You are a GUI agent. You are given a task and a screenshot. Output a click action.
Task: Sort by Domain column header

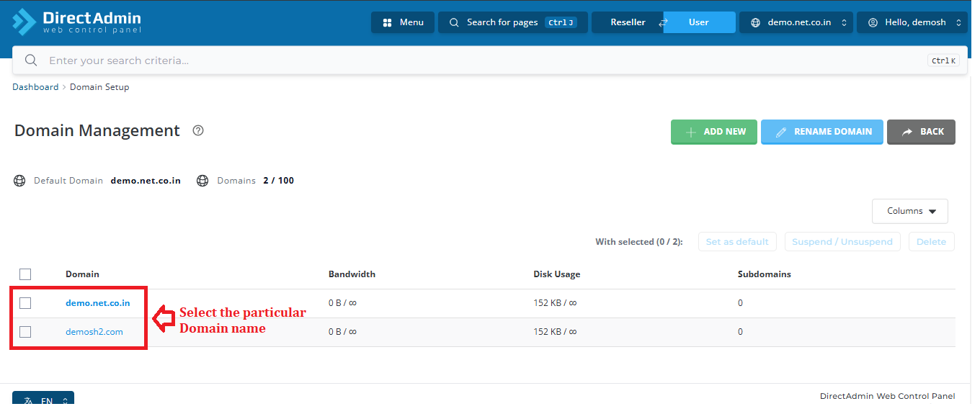82,274
